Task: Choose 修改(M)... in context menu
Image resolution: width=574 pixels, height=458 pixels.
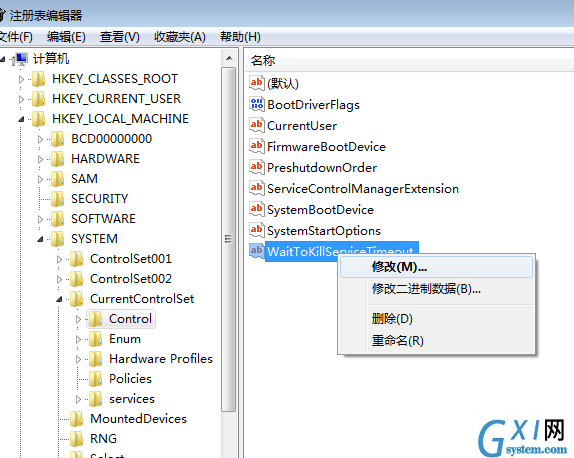Action: coord(436,267)
